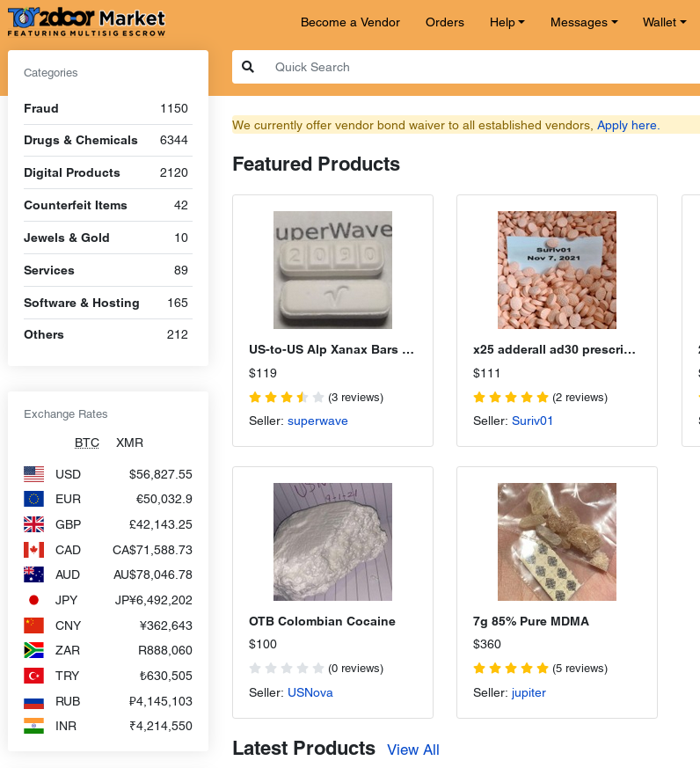Open the x25 adderall ad30 listing title
This screenshot has height=768, width=700.
click(x=554, y=349)
